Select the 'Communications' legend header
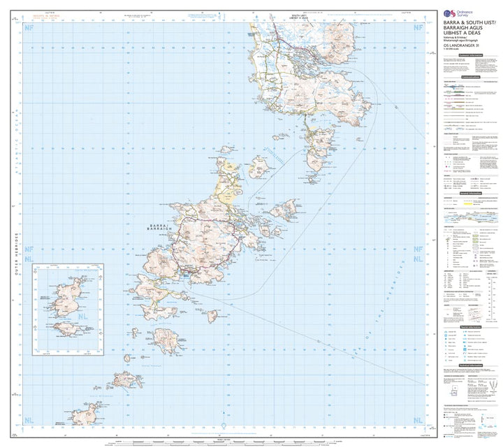Viewport: 503px width, 448px height. 471,78
